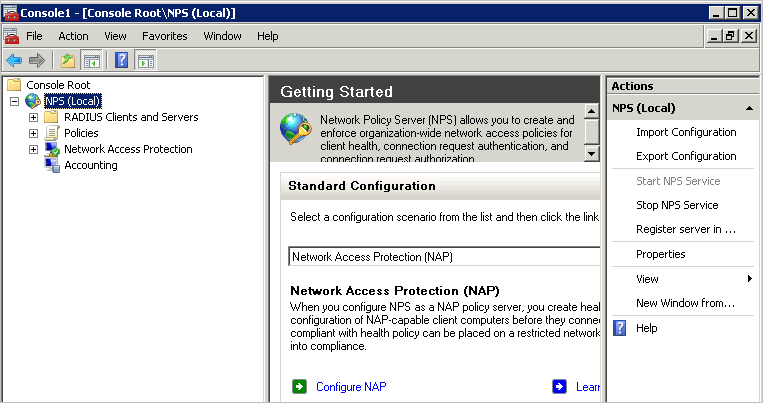The image size is (763, 403).
Task: Open the Favorites menu
Action: (164, 36)
